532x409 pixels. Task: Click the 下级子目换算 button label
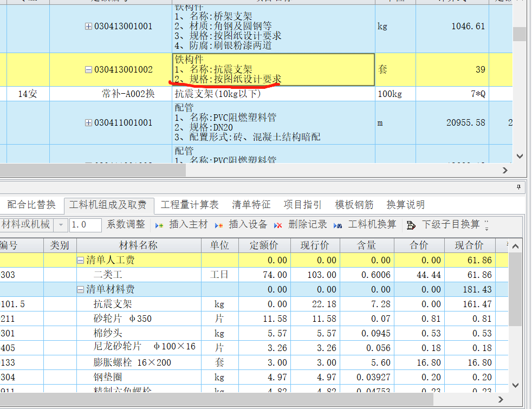(451, 224)
